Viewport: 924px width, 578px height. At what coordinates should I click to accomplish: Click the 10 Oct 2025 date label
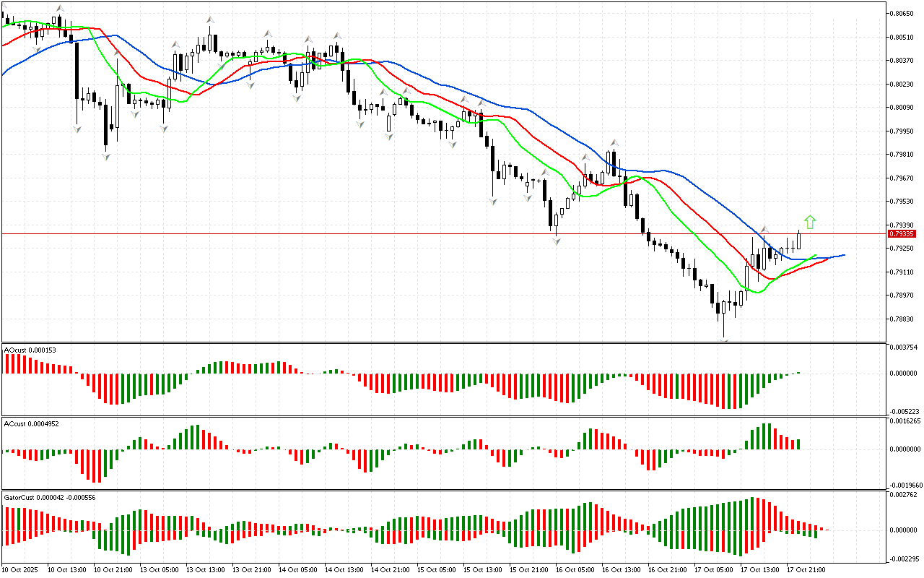pos(22,570)
